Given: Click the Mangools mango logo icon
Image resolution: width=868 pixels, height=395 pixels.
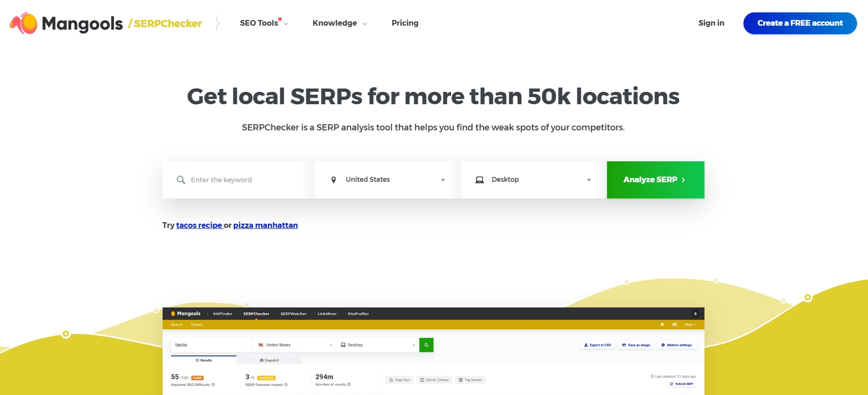Looking at the screenshot, I should point(23,23).
